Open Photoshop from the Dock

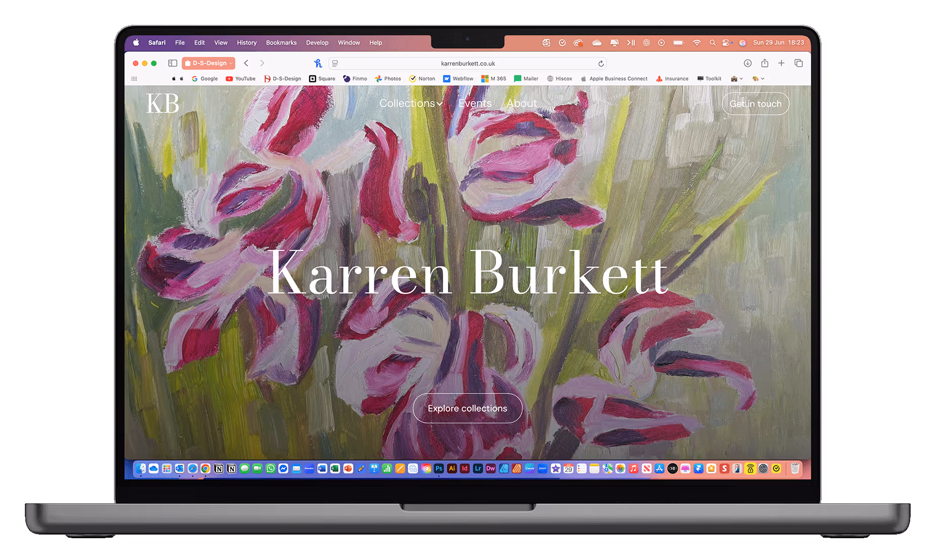point(439,468)
